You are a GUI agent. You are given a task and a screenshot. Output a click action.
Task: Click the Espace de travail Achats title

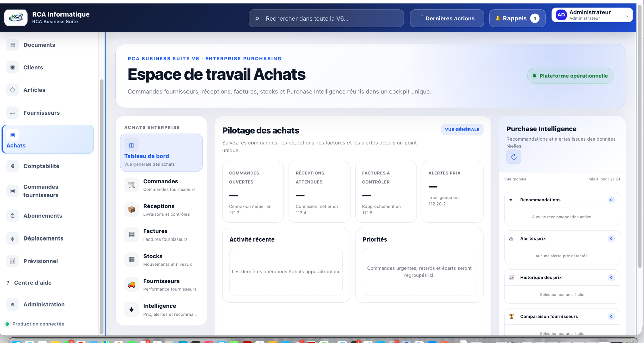pyautogui.click(x=216, y=74)
